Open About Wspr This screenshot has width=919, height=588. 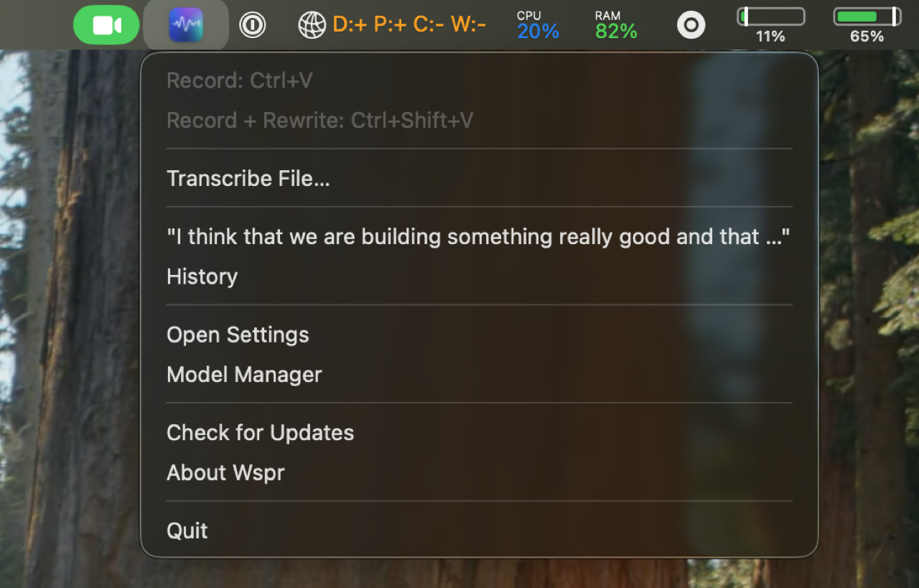tap(225, 472)
